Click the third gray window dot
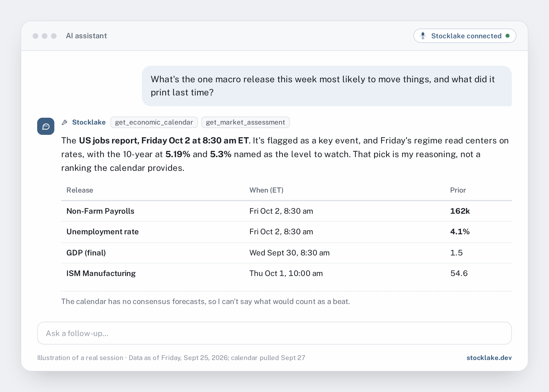The height and width of the screenshot is (392, 549). (54, 36)
